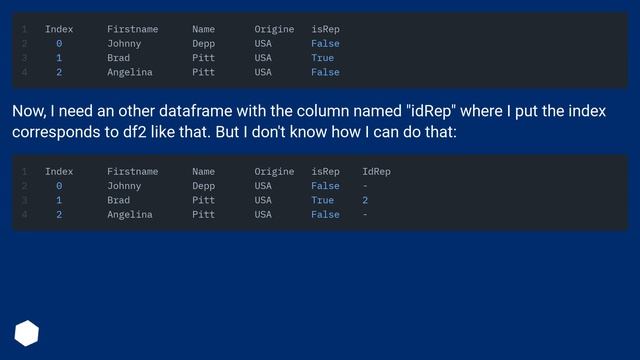Click index "1" in the second table
The height and width of the screenshot is (360, 640).
59,200
